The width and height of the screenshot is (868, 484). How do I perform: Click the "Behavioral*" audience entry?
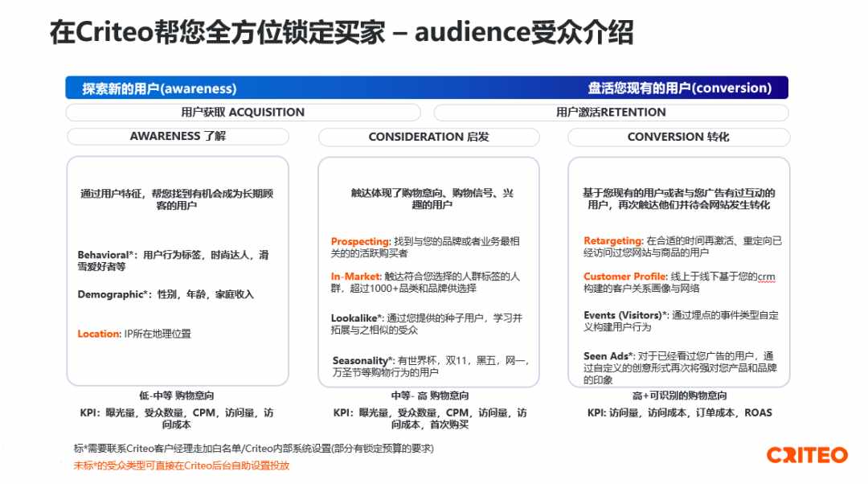click(174, 260)
